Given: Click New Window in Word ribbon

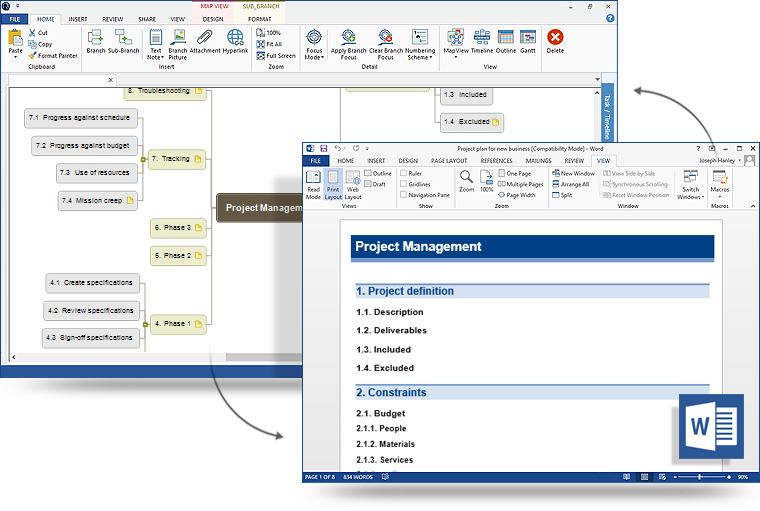Looking at the screenshot, I should point(573,173).
